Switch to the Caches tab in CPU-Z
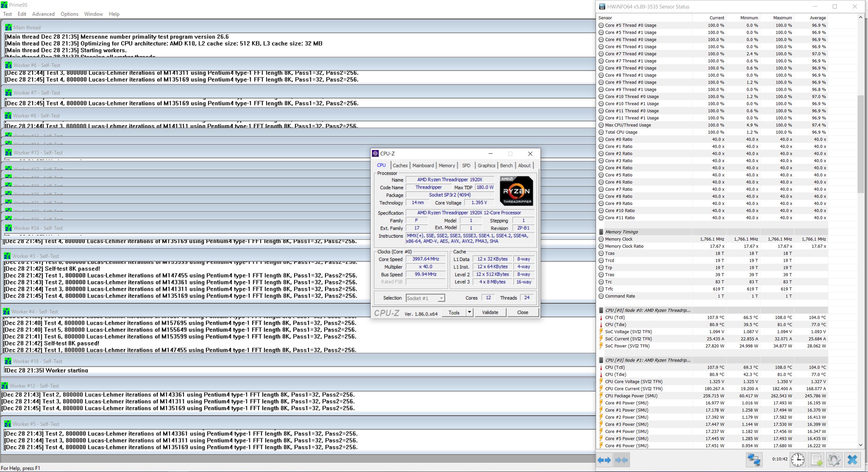Viewport: 868px width, 472px height. click(400, 166)
